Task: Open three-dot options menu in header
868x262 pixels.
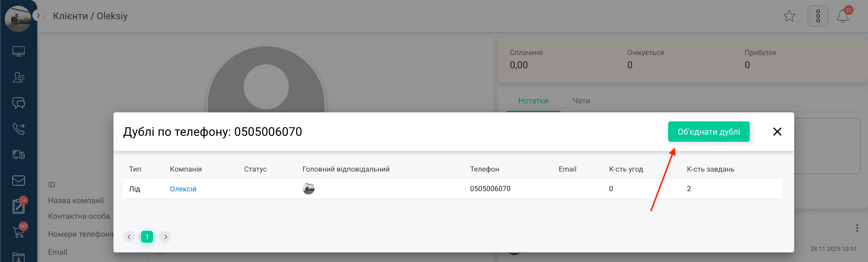Action: pos(818,16)
